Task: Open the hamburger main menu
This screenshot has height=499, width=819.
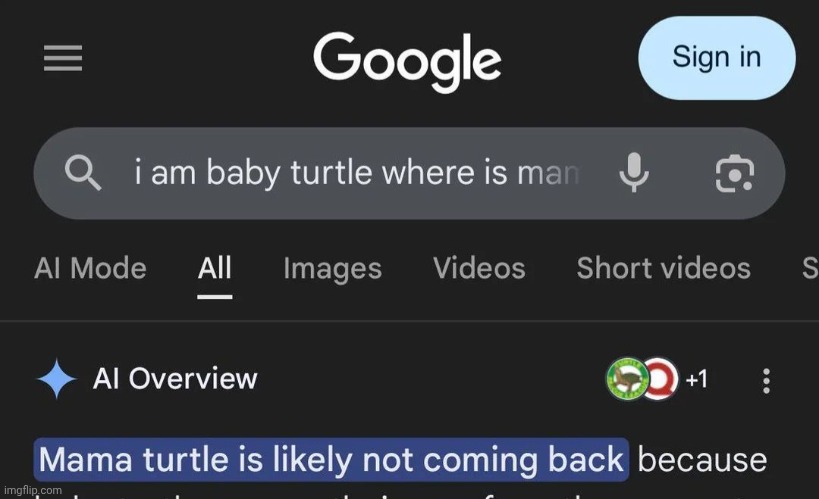Action: pyautogui.click(x=62, y=58)
